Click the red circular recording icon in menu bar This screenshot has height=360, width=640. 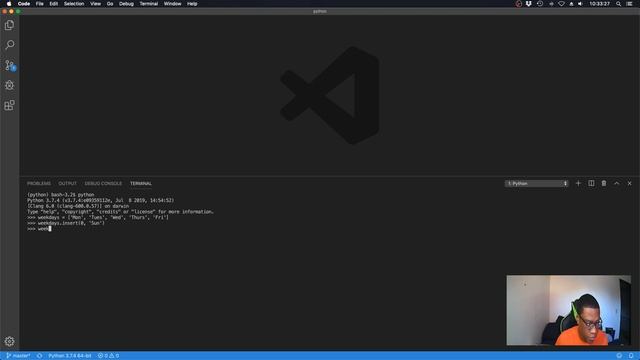tap(518, 4)
